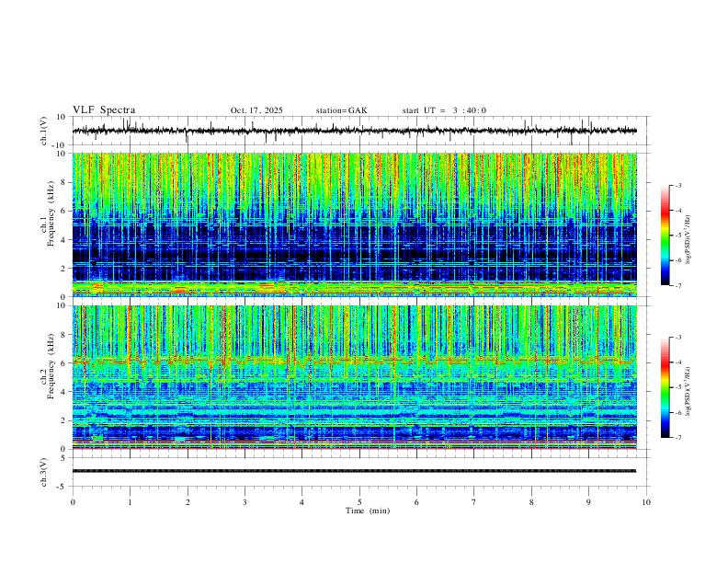Select the "ch.2 Frequency (kHz)" axis label
Image resolution: width=728 pixels, height=563 pixels.
48,366
